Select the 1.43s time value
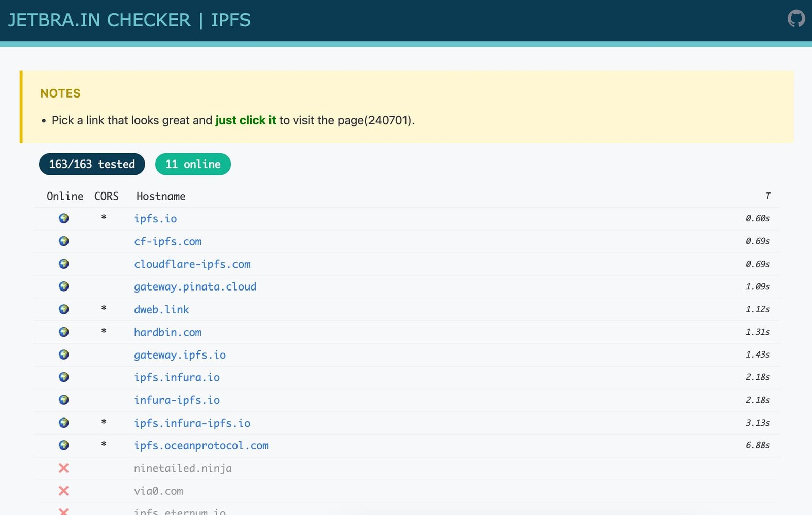The image size is (812, 515). (x=757, y=355)
